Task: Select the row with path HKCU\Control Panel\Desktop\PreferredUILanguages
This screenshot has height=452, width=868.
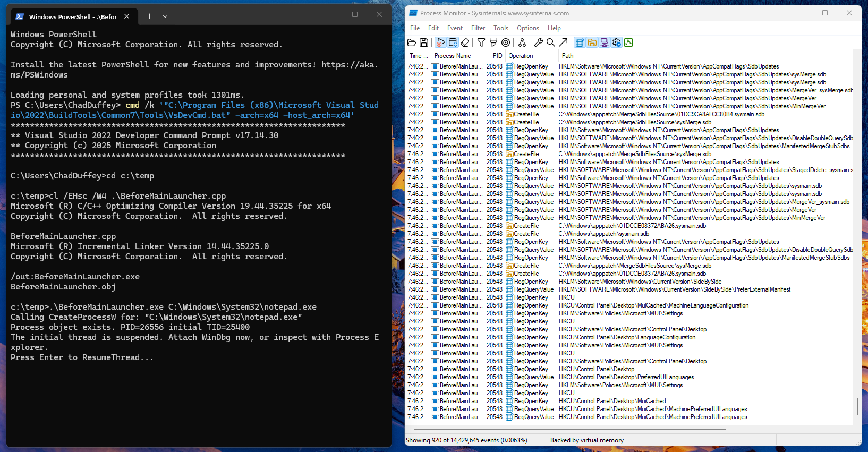Action: tap(630, 377)
